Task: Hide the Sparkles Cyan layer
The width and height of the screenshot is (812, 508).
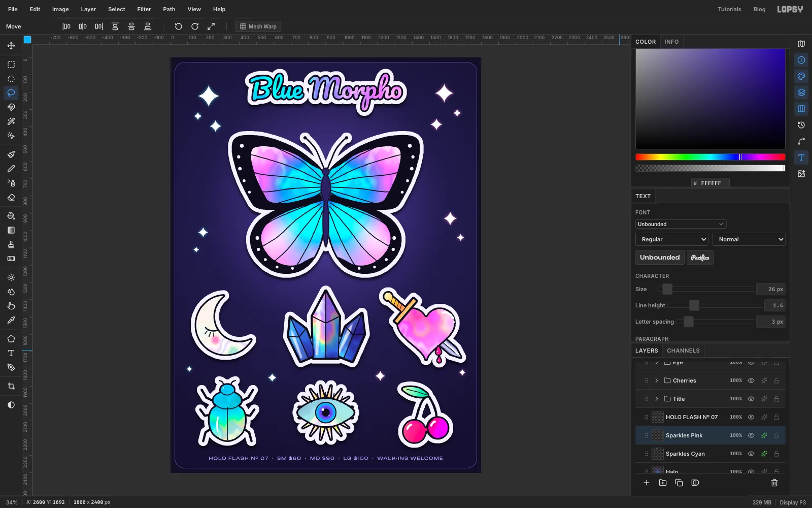Action: [x=751, y=454]
